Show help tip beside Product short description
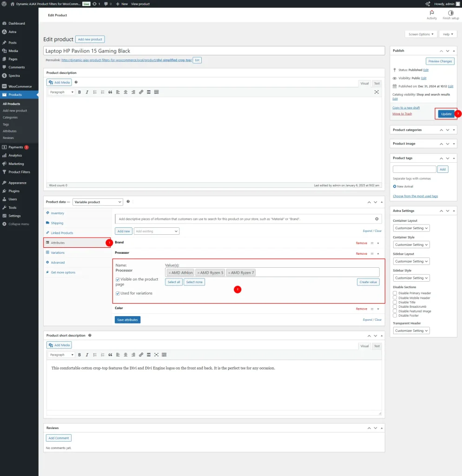 [x=90, y=336]
